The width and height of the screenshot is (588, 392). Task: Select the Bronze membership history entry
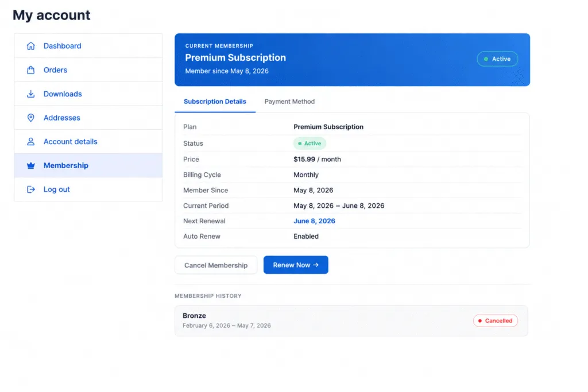(x=351, y=321)
